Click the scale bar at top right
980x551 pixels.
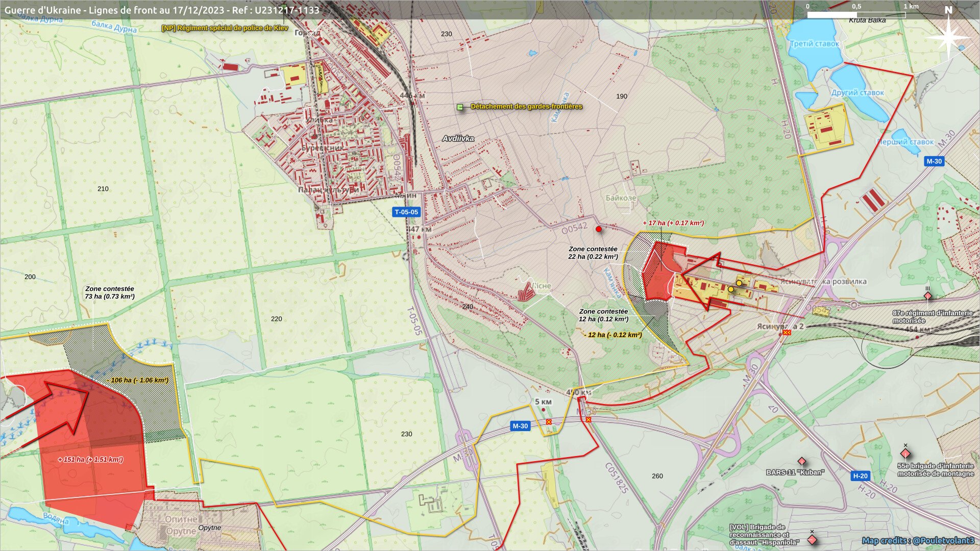(856, 15)
